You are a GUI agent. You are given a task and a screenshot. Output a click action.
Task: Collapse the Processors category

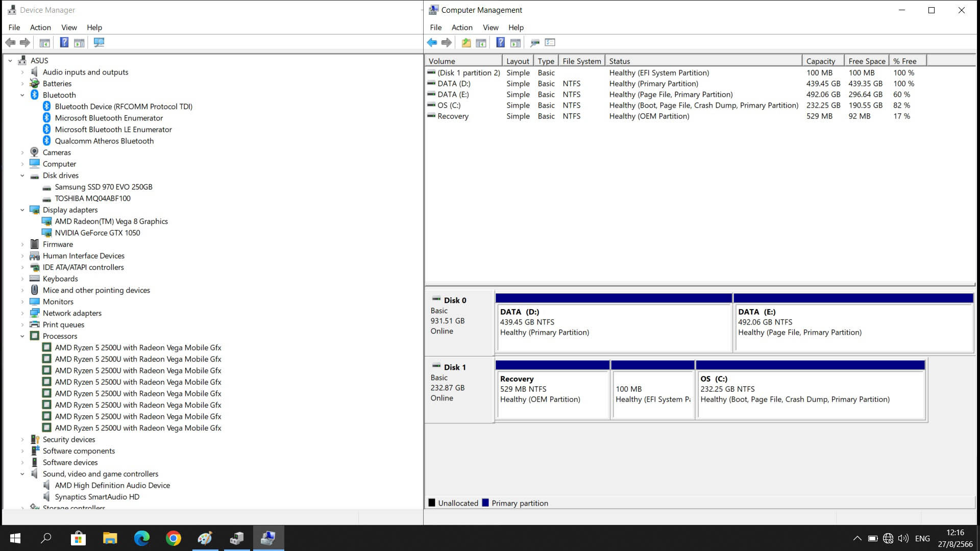(x=22, y=336)
